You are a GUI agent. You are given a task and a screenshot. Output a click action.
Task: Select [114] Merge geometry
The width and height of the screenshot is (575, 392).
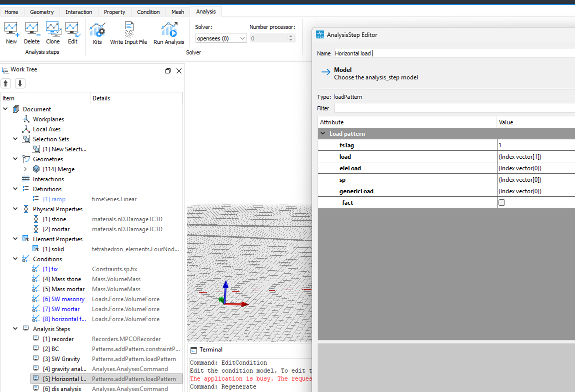(58, 169)
